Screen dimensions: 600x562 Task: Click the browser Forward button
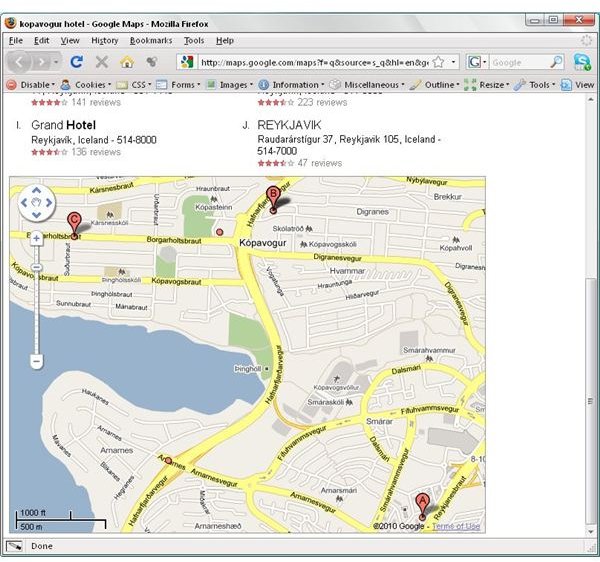[41, 62]
